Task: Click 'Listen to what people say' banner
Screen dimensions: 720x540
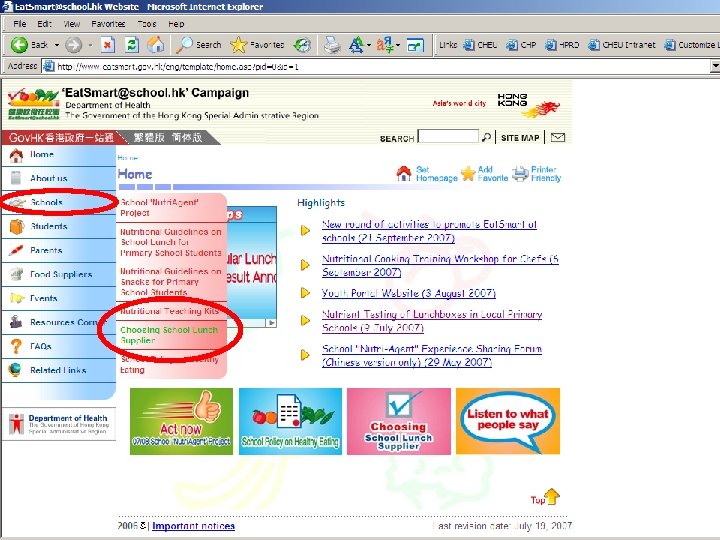Action: click(508, 421)
